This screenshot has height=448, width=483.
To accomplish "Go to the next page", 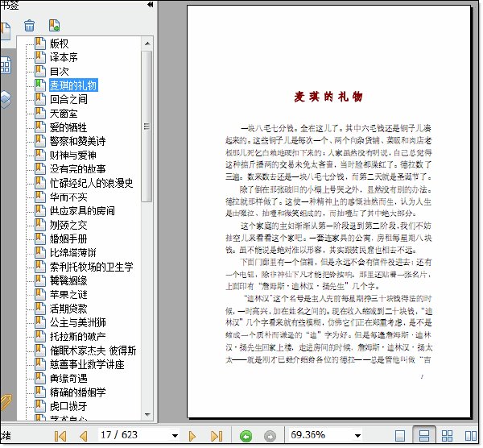I will pyautogui.click(x=192, y=436).
